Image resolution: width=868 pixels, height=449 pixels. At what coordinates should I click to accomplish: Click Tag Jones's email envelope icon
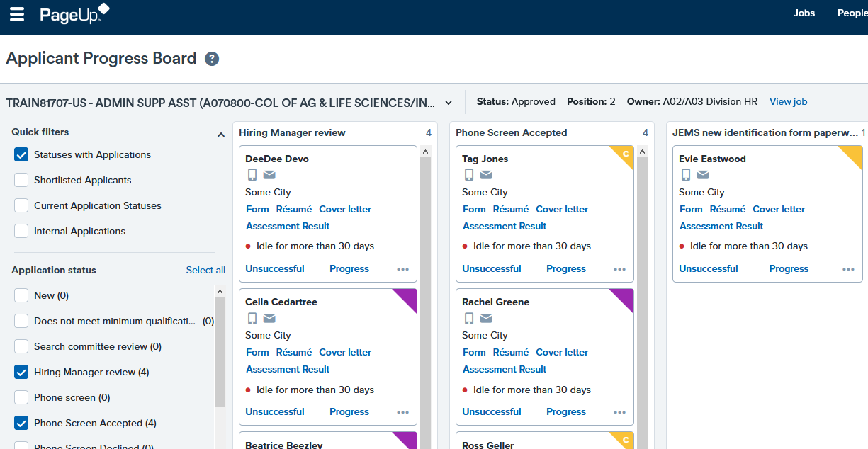click(x=486, y=175)
